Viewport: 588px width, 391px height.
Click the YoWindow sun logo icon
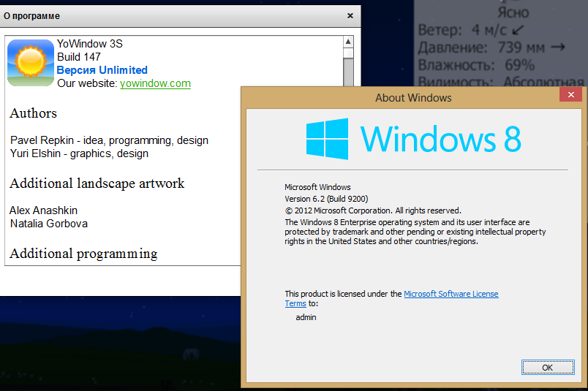click(x=31, y=63)
